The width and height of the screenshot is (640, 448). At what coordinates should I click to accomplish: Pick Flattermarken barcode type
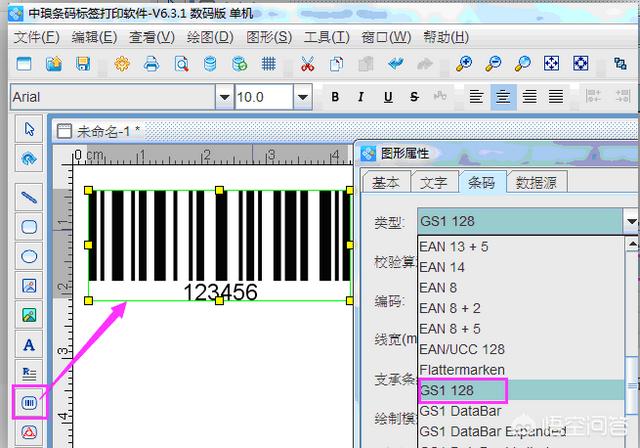pyautogui.click(x=521, y=370)
